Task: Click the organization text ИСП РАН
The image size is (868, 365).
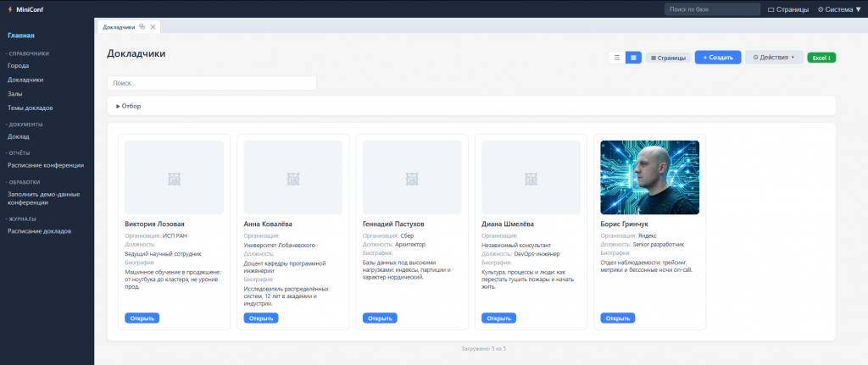Action: pos(175,236)
